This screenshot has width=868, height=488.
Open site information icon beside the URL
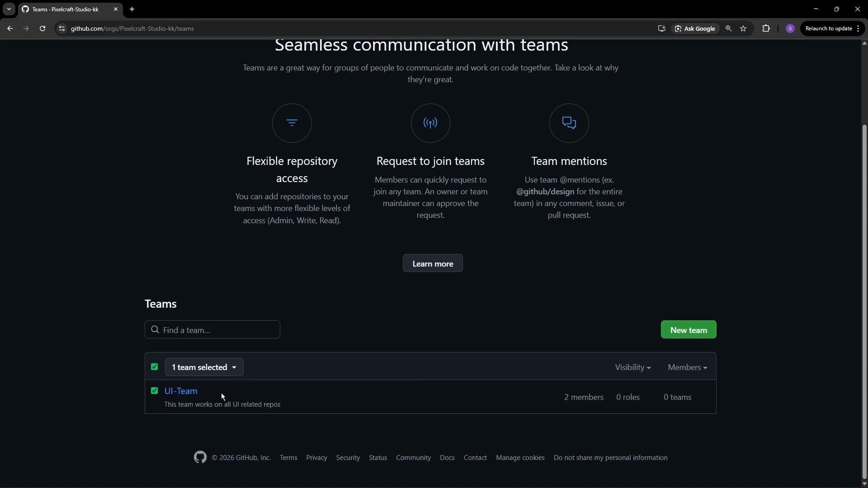[x=62, y=28]
